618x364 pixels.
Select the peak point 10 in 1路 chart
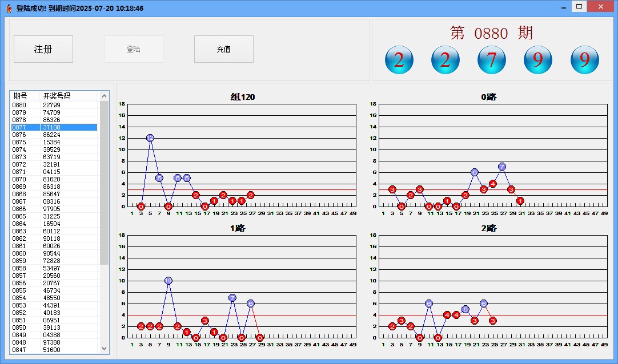pyautogui.click(x=168, y=281)
